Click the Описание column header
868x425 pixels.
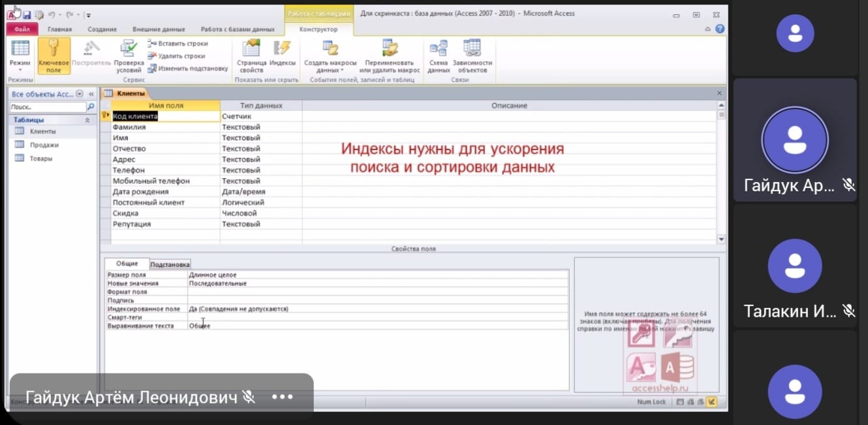click(x=509, y=105)
